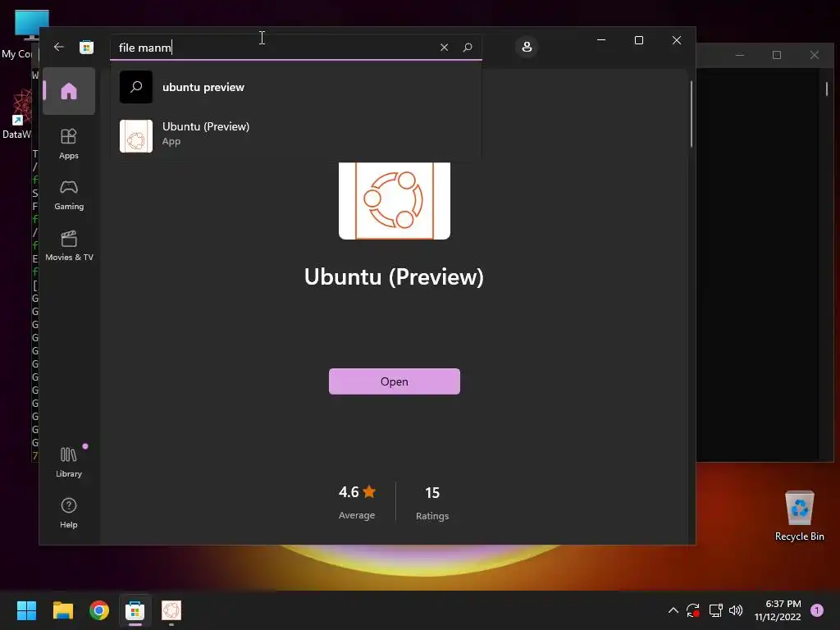
Task: Select the Ubuntu (Preview) App suggestion
Action: (x=295, y=135)
